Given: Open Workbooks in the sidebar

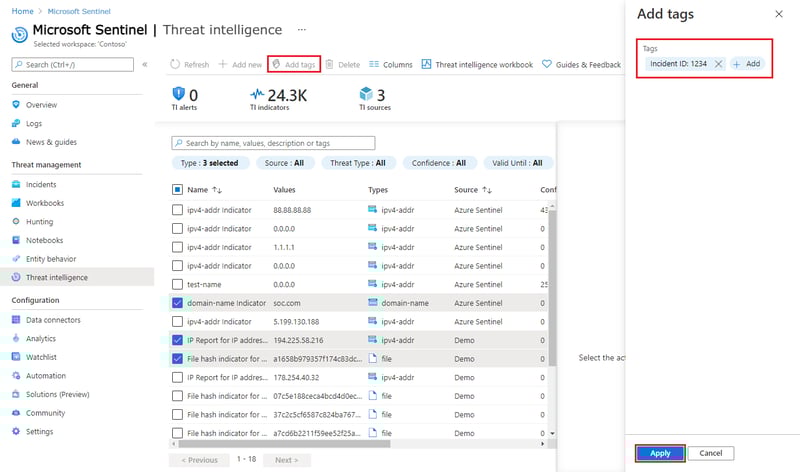Looking at the screenshot, I should [x=45, y=203].
